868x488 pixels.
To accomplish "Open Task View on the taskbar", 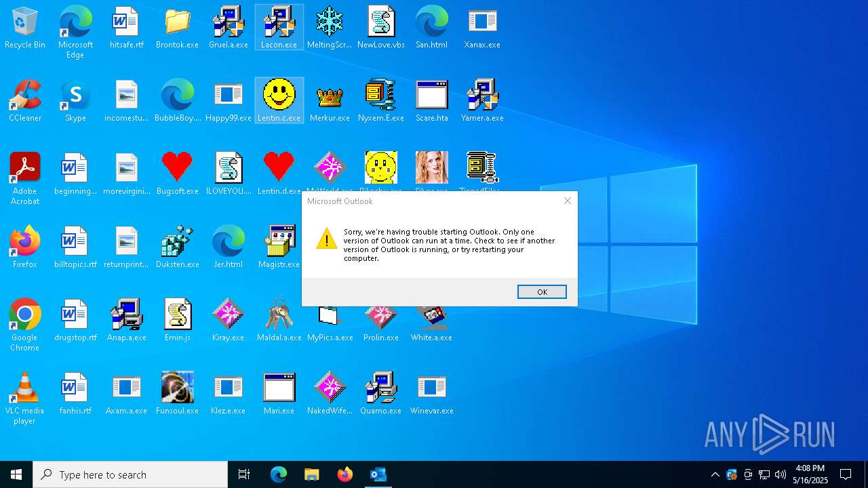I will coord(244,474).
